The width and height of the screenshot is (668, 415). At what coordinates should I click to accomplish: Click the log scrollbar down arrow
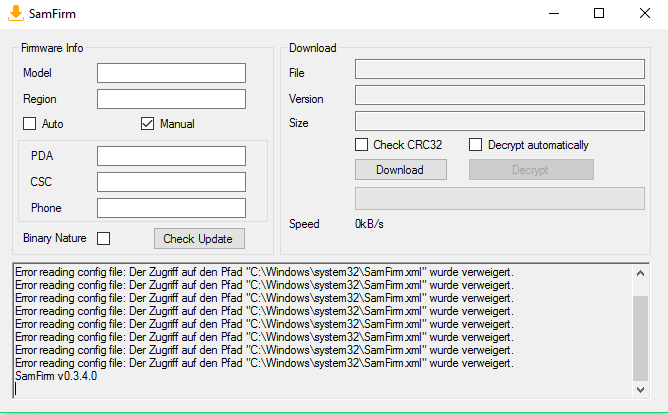pyautogui.click(x=640, y=389)
